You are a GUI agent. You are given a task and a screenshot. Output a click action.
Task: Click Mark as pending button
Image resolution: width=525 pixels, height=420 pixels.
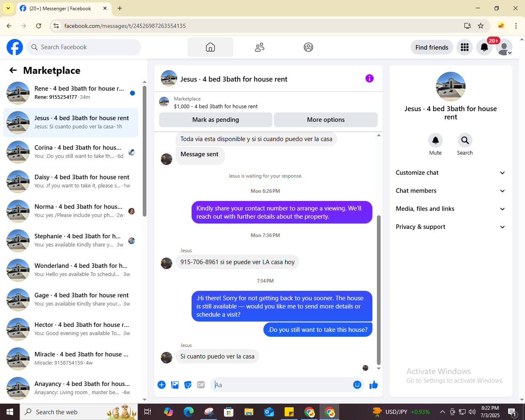pyautogui.click(x=216, y=120)
